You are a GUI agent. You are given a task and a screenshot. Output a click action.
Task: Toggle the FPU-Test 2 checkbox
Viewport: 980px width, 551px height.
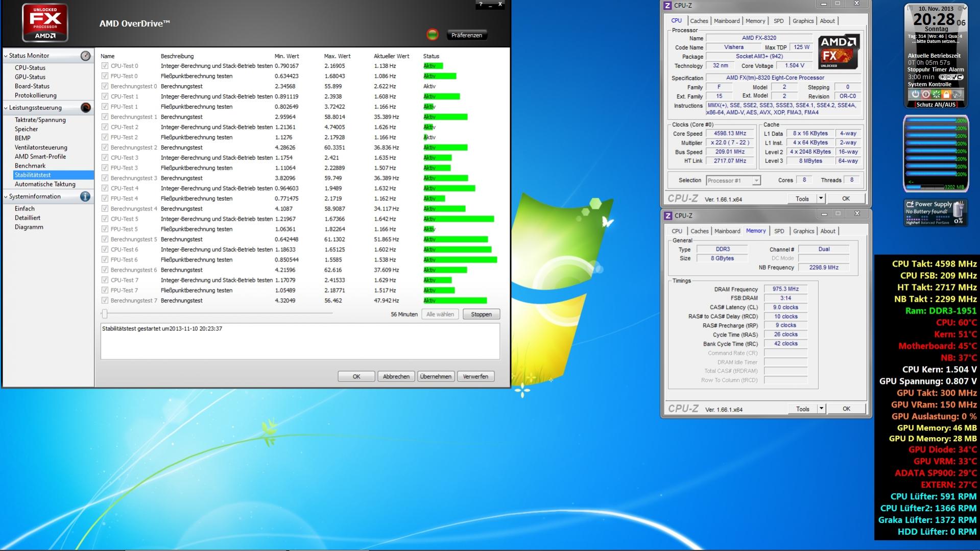tap(105, 137)
